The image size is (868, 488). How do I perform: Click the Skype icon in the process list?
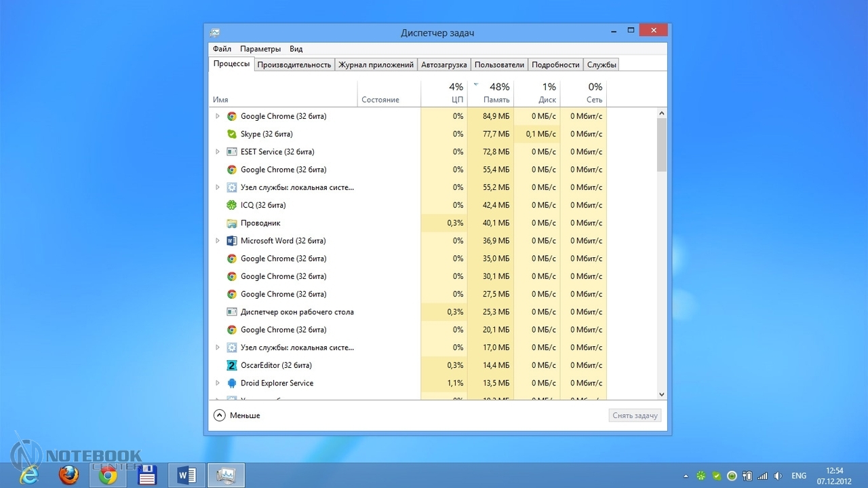pyautogui.click(x=232, y=134)
